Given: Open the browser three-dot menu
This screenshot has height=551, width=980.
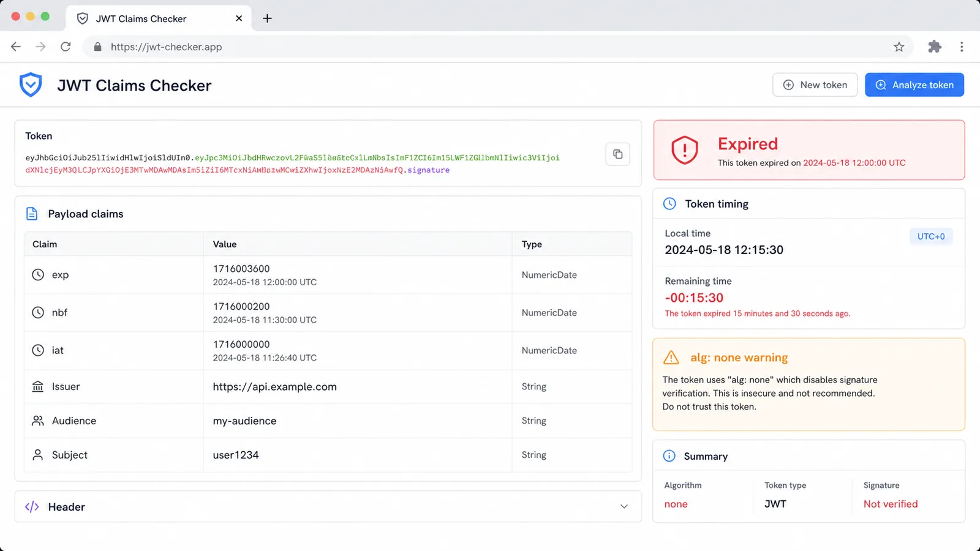Looking at the screenshot, I should (962, 47).
